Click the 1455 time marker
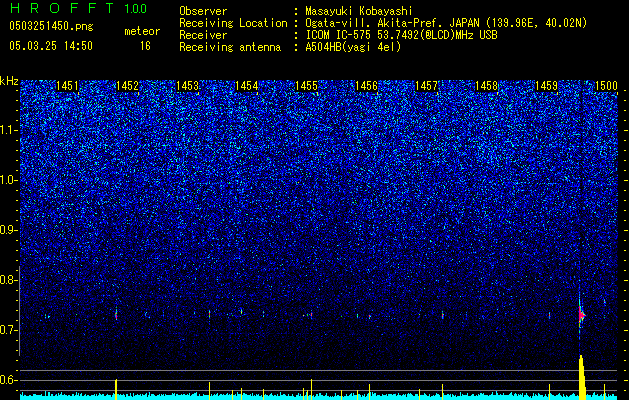Image resolution: width=629 pixels, height=400 pixels. click(x=306, y=86)
